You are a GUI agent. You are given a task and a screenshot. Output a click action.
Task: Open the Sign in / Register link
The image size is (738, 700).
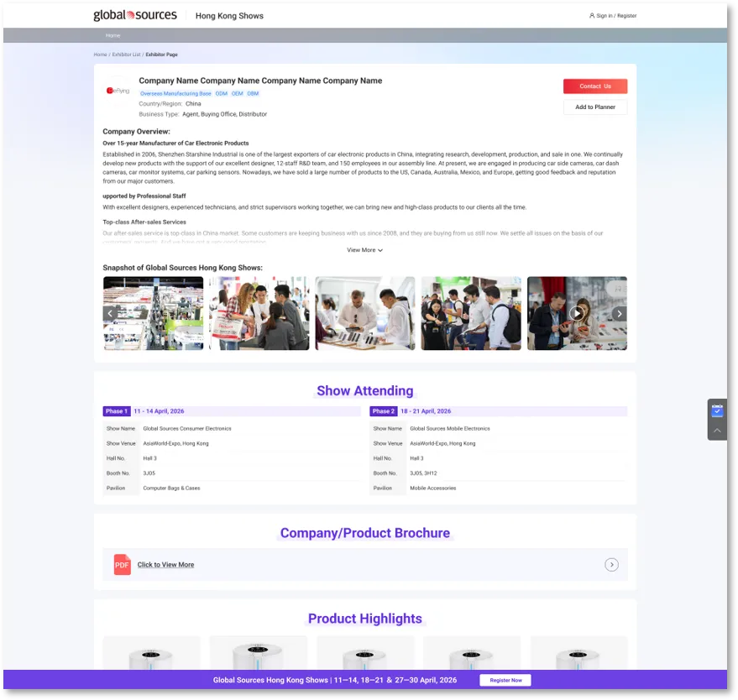[616, 15]
